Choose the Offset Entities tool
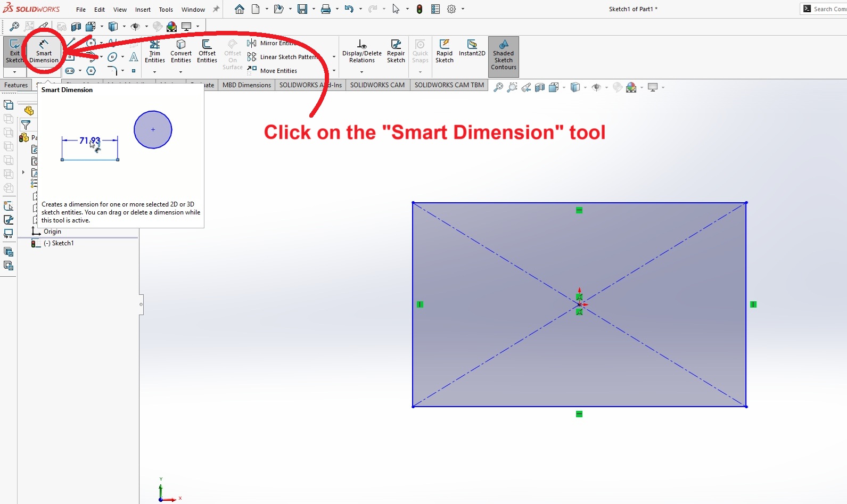This screenshot has height=504, width=847. point(207,51)
